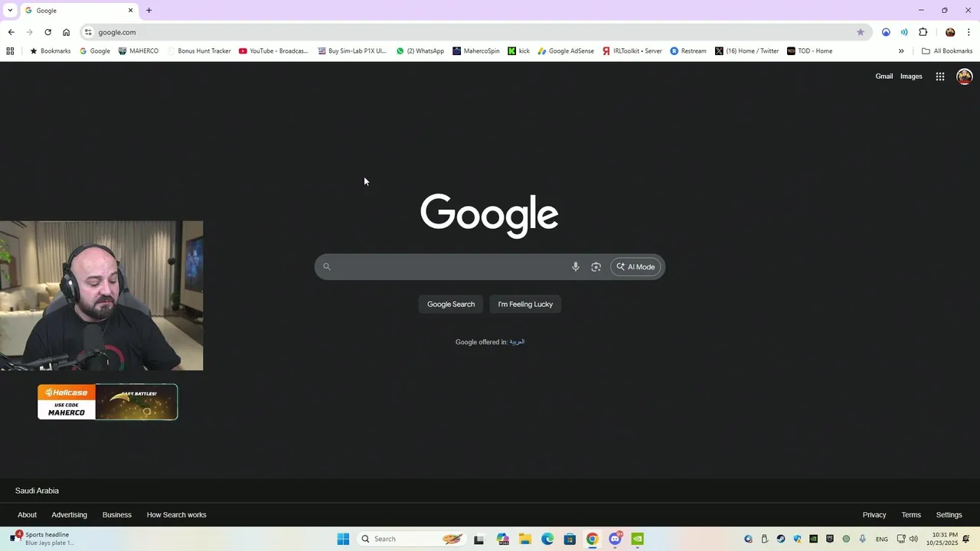
Task: Open Steam icon in system tray
Action: pyautogui.click(x=781, y=539)
